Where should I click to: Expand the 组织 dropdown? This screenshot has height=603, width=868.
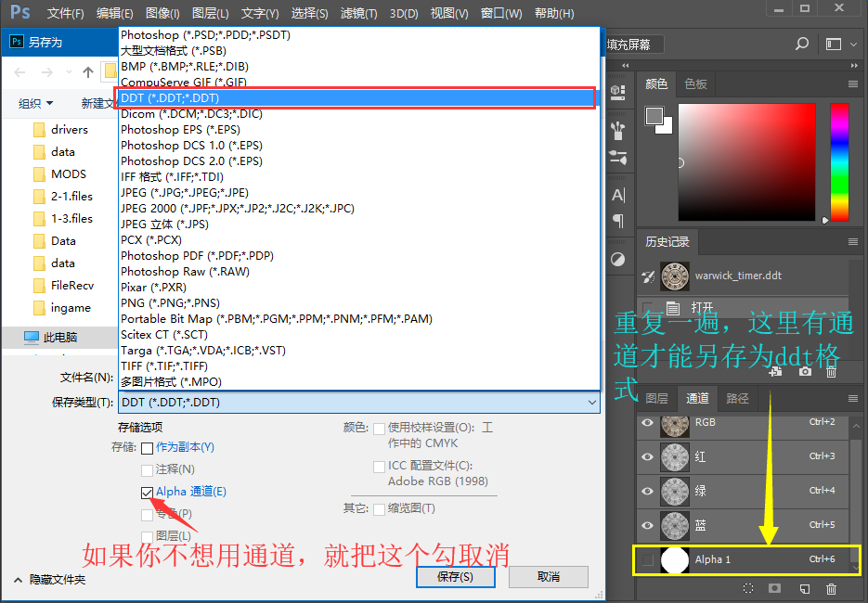36,104
